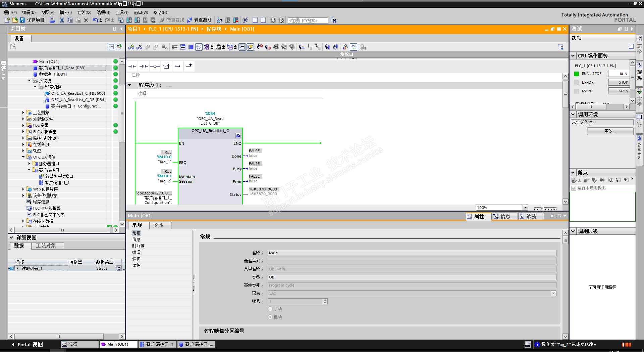644x352 pixels.
Task: Toggle favorites display in the editor
Action: 250,47
